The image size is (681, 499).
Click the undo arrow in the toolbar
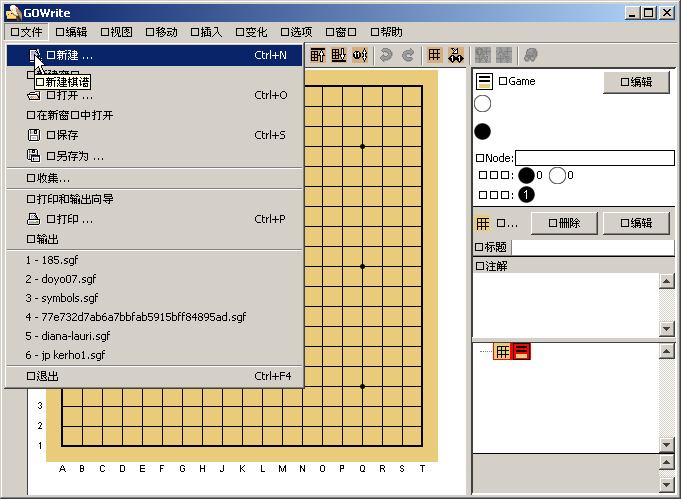click(386, 55)
